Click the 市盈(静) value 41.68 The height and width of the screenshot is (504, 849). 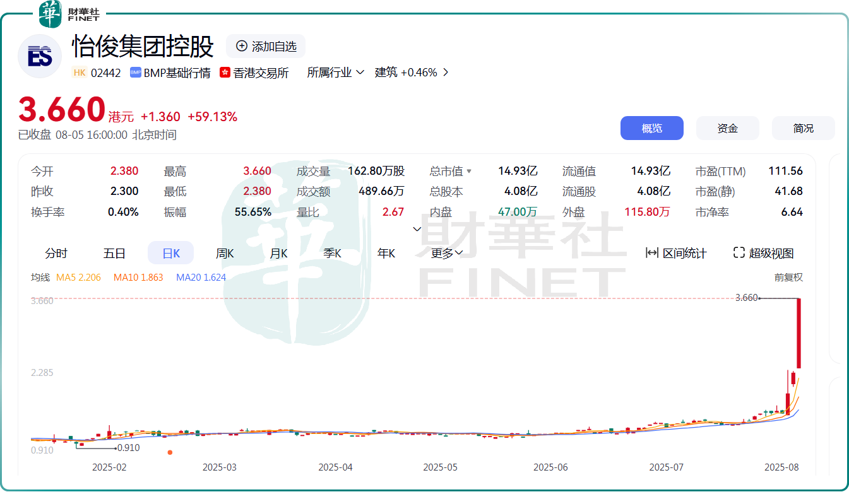click(x=788, y=191)
